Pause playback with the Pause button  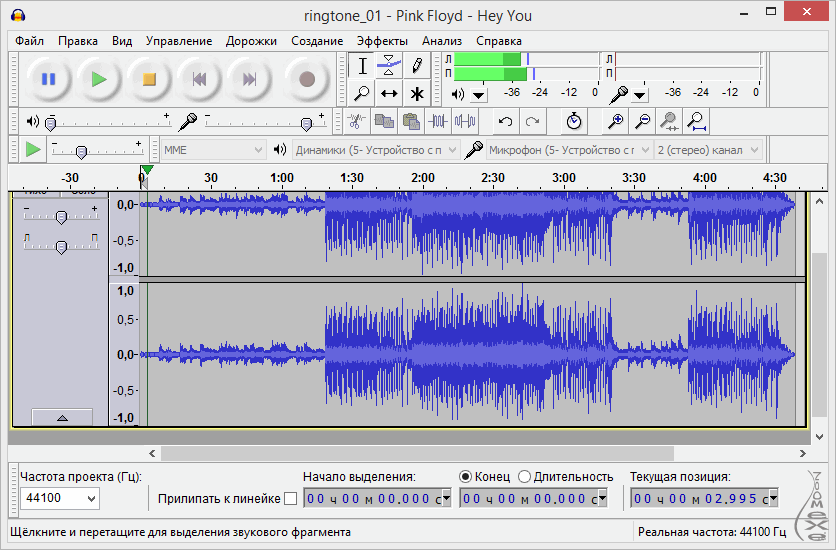pyautogui.click(x=49, y=79)
